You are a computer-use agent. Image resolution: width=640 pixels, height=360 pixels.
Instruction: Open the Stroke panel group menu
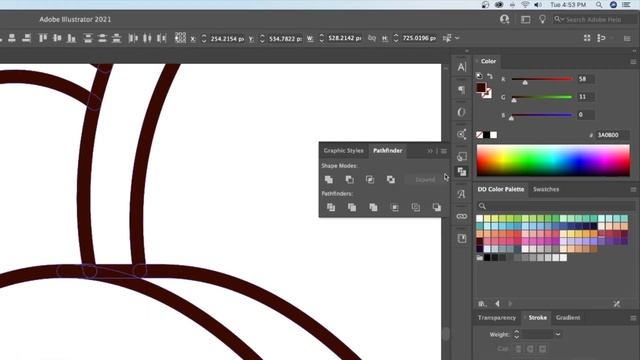633,318
